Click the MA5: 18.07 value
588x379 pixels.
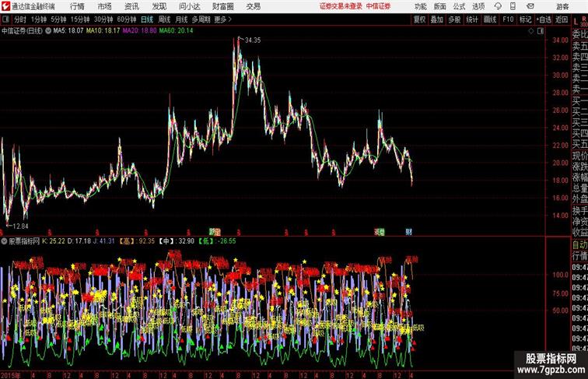click(x=68, y=31)
